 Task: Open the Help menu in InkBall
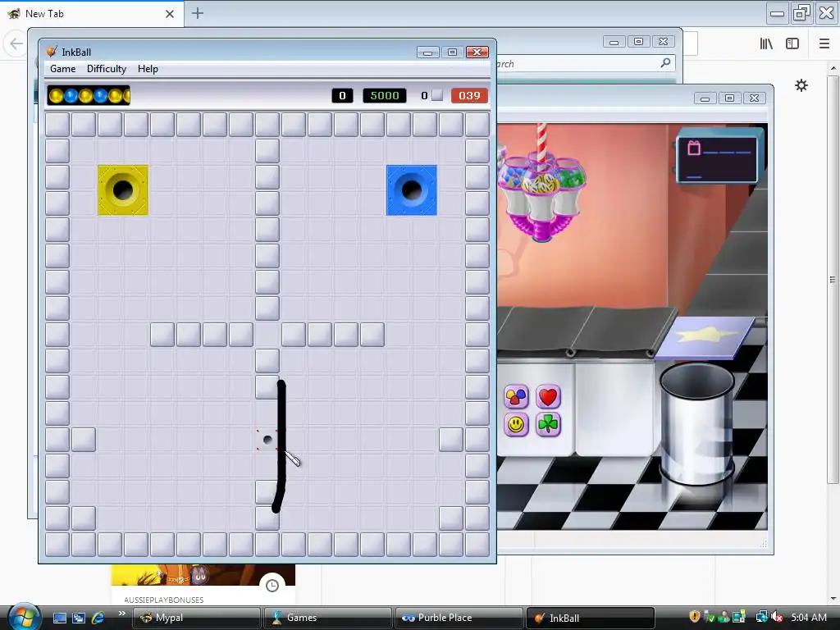coord(148,69)
